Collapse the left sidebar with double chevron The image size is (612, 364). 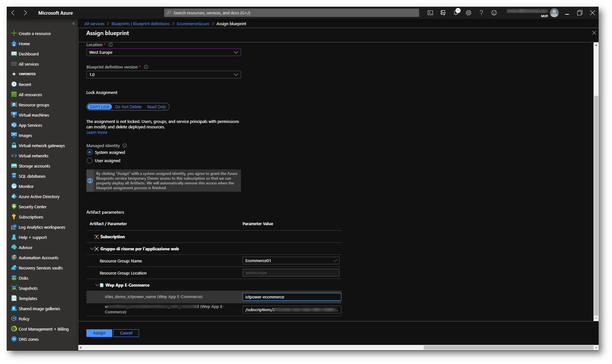[x=74, y=24]
